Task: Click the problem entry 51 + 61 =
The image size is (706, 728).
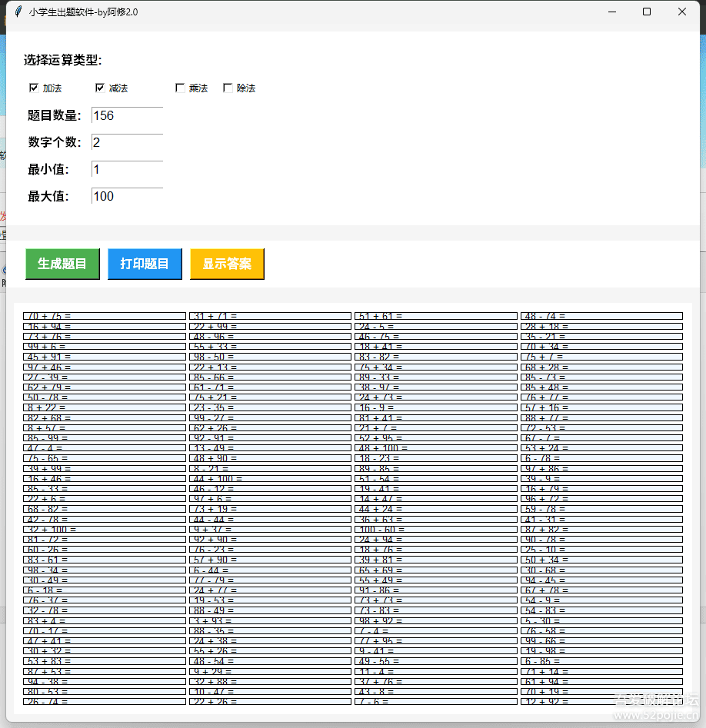Action: [435, 315]
